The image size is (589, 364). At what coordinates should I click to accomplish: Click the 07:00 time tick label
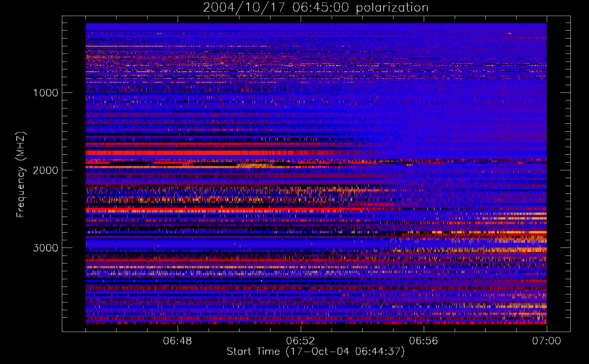tap(547, 341)
